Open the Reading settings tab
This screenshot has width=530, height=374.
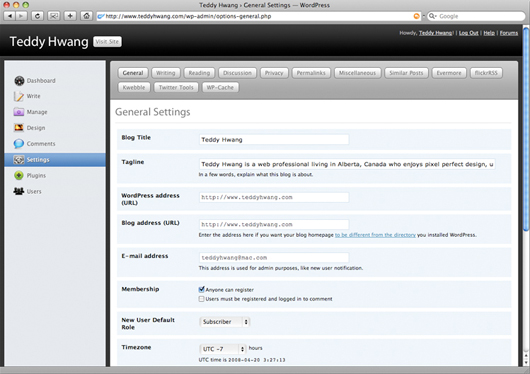click(x=199, y=73)
